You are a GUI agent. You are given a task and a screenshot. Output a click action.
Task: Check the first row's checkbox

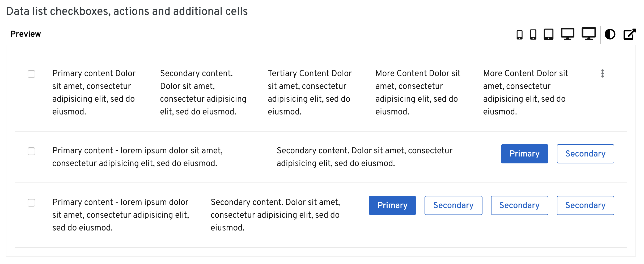(x=31, y=74)
